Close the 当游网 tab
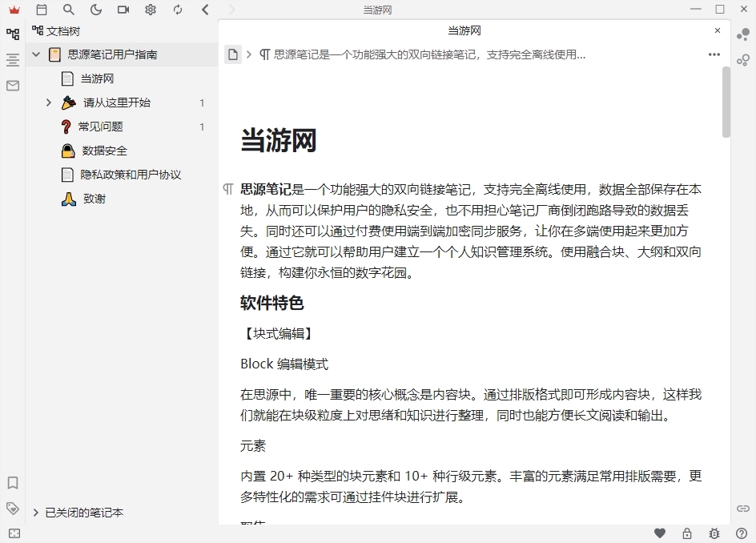The image size is (756, 543). (x=718, y=30)
